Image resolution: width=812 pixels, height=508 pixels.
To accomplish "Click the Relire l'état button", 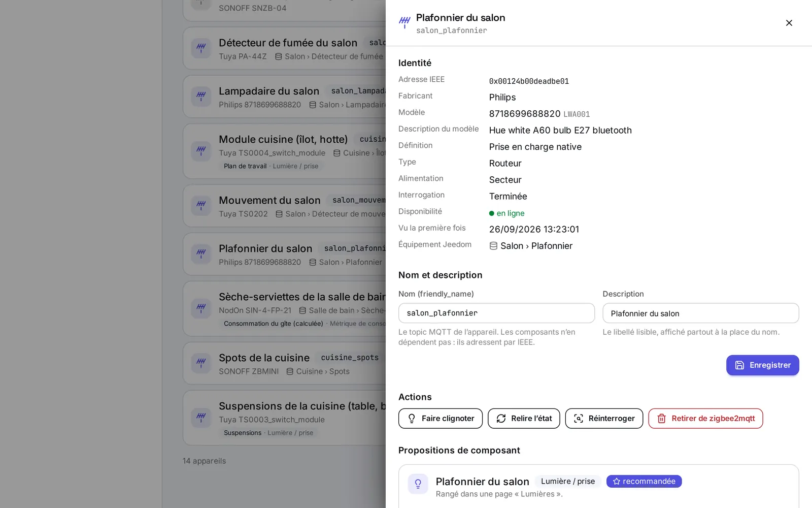I will click(524, 419).
